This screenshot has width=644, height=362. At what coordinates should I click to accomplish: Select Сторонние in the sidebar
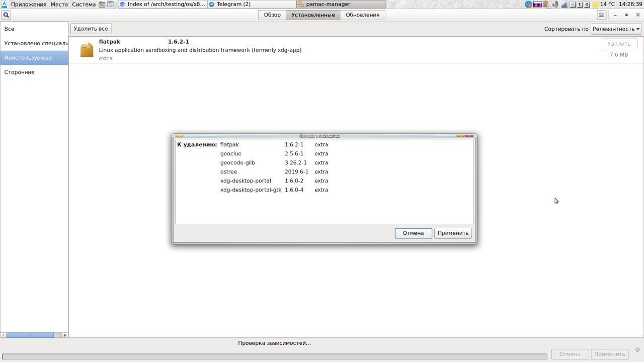tap(34, 72)
